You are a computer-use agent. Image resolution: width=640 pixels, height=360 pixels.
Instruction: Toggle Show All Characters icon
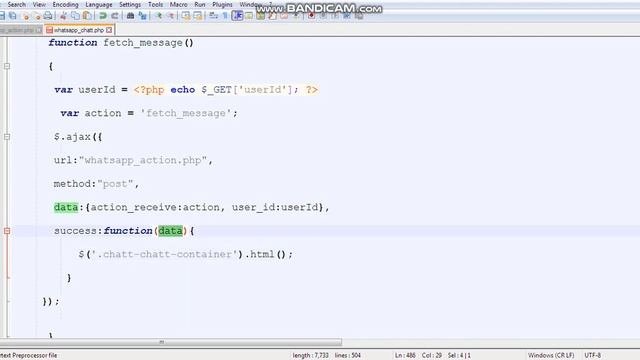225,16
